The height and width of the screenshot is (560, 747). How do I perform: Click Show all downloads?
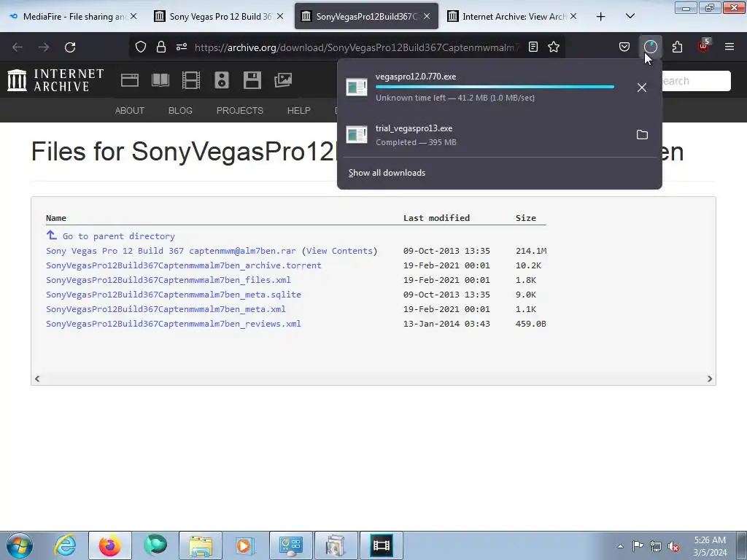point(387,173)
